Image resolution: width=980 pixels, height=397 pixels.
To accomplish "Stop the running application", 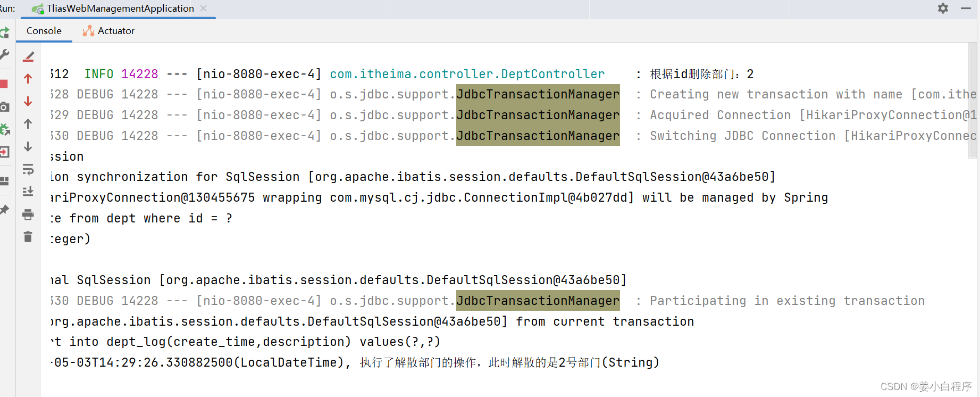I will coord(5,84).
